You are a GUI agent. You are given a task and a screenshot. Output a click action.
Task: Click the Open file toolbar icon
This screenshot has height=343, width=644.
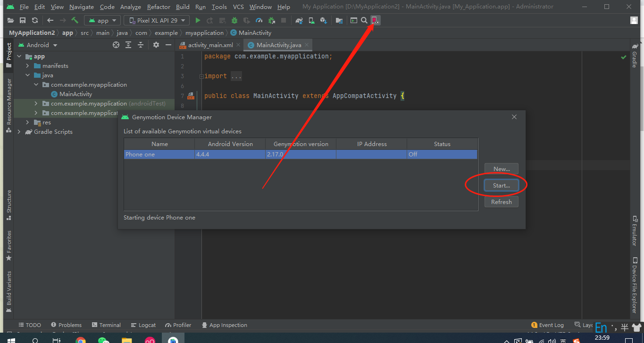10,20
